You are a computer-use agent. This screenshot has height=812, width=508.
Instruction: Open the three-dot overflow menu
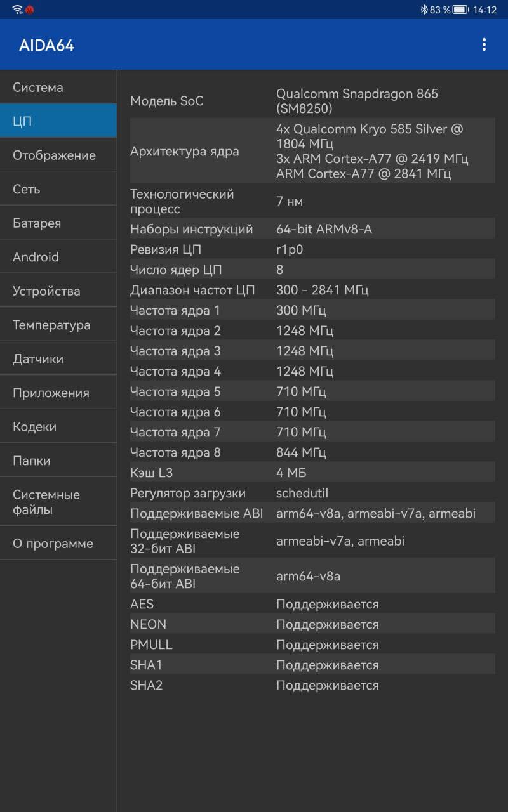click(484, 44)
